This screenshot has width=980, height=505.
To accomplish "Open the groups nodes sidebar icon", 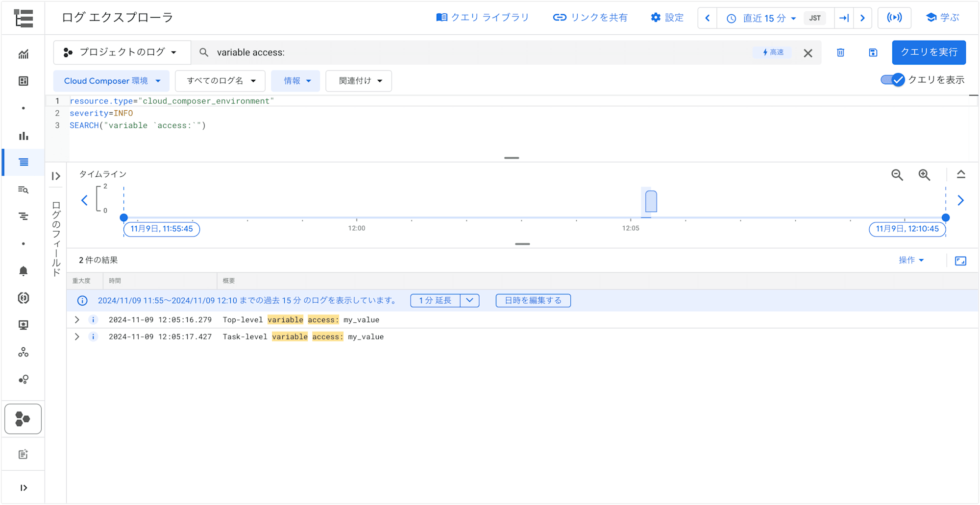I will tap(24, 352).
